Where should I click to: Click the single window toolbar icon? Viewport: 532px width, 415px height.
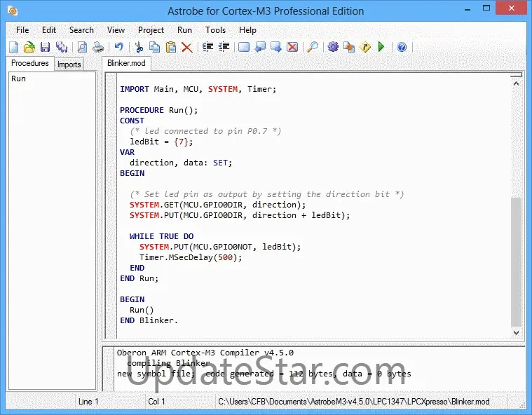pos(244,47)
